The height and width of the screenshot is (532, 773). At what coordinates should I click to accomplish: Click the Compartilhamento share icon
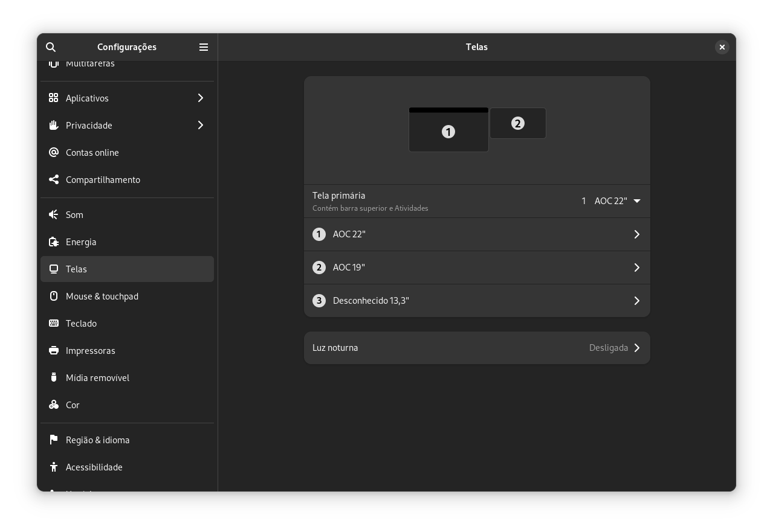pos(54,179)
